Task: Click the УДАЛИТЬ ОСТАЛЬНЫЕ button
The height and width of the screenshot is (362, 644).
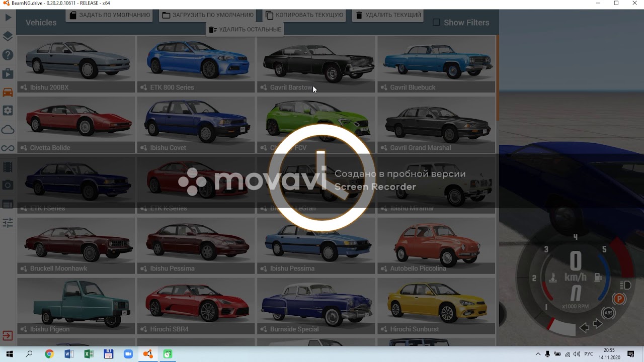Action: tap(245, 29)
